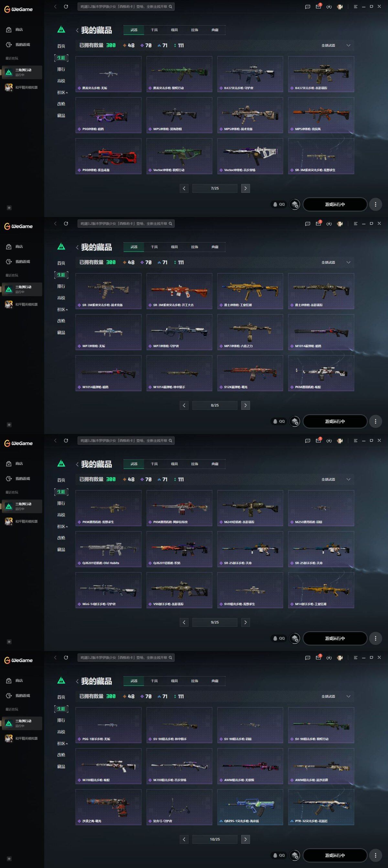388x868 pixels.
Task: Switch to 挂饰 tab in page 8/25 window
Action: click(x=195, y=247)
